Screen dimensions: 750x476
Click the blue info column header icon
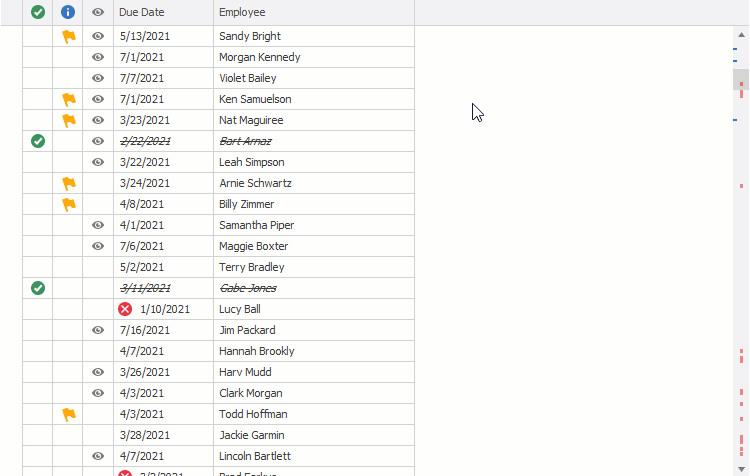68,12
